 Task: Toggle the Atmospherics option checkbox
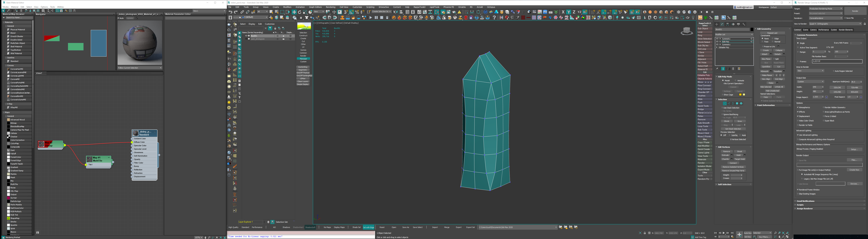click(x=798, y=107)
